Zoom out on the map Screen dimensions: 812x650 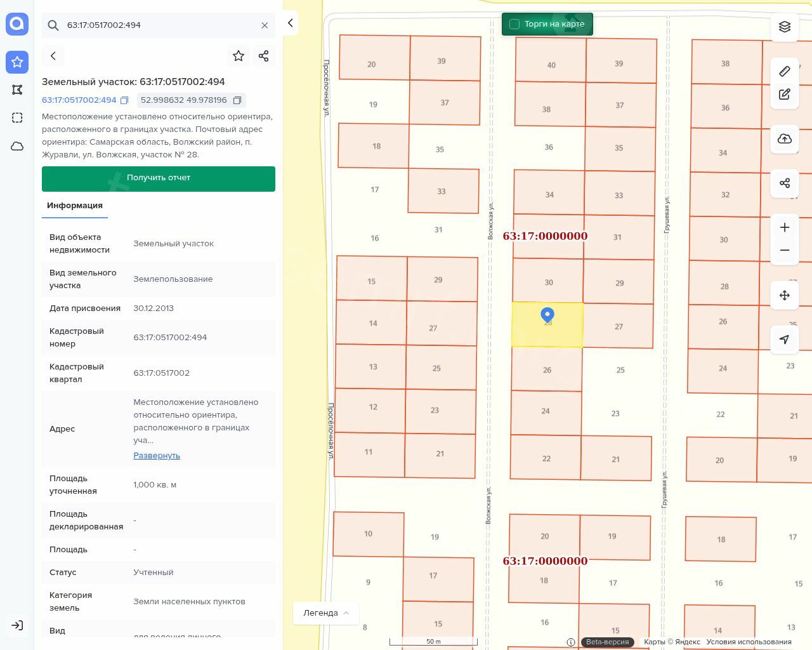(785, 250)
